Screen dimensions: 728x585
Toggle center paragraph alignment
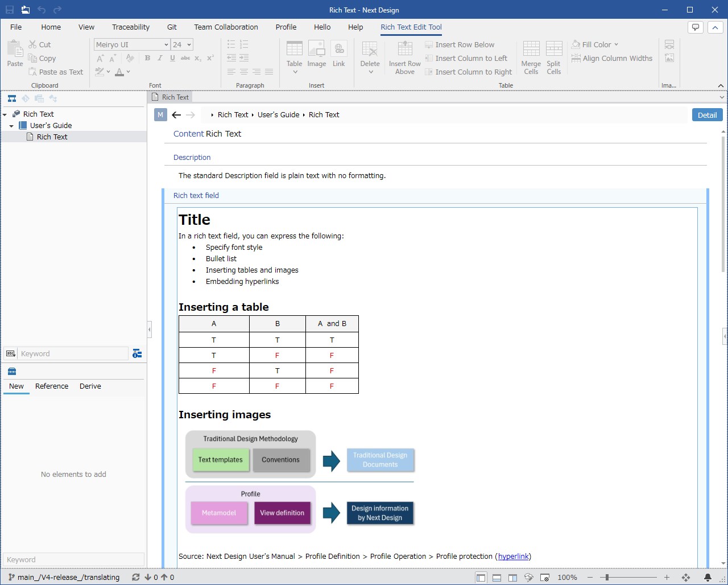244,72
